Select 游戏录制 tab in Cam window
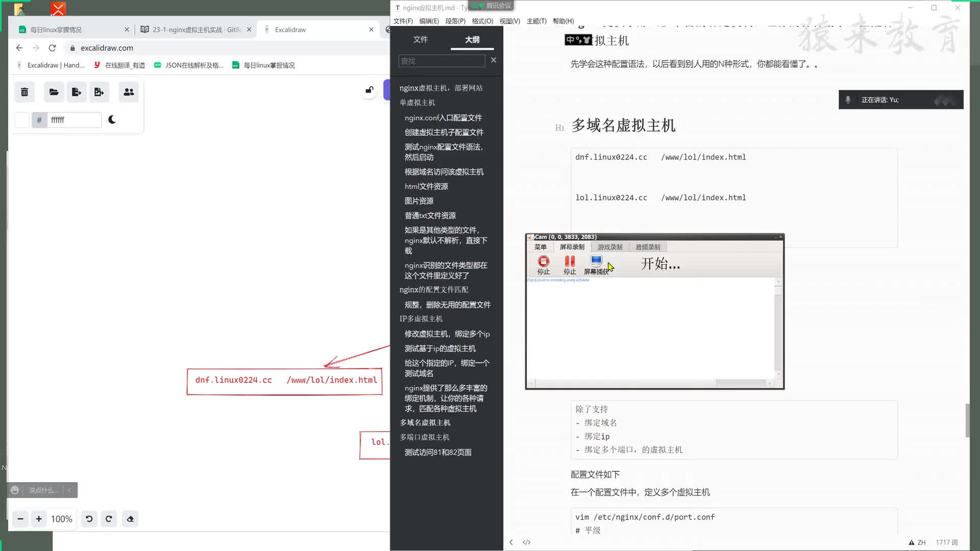Image resolution: width=980 pixels, height=551 pixels. (x=610, y=247)
